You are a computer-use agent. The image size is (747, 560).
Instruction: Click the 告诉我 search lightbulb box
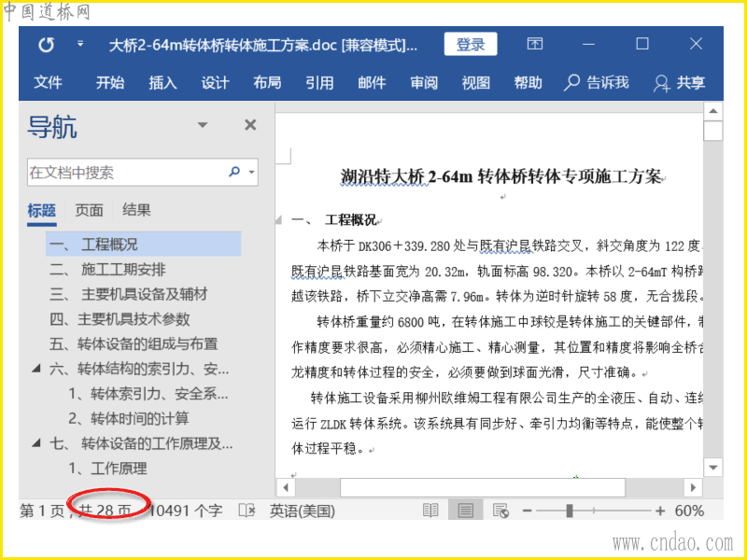pos(597,82)
